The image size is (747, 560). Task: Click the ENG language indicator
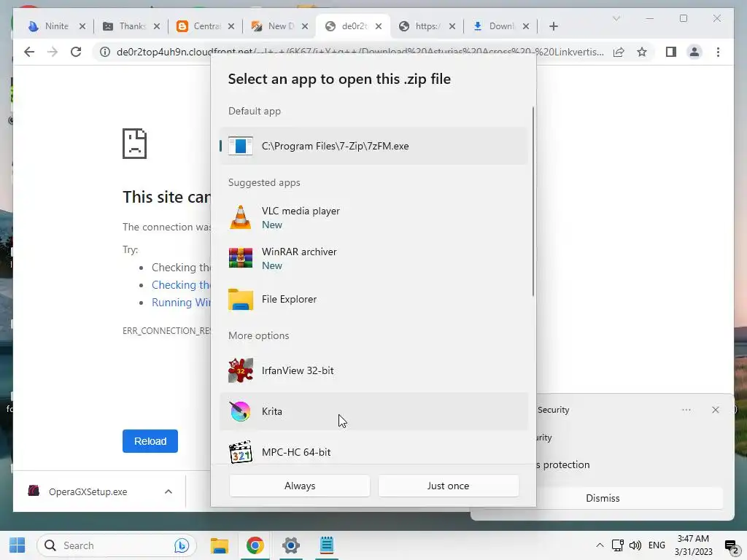657,545
